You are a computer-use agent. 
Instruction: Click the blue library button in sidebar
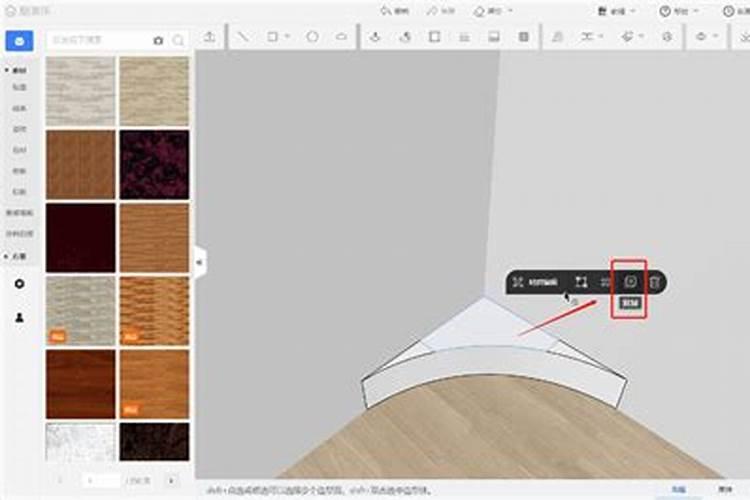click(19, 41)
